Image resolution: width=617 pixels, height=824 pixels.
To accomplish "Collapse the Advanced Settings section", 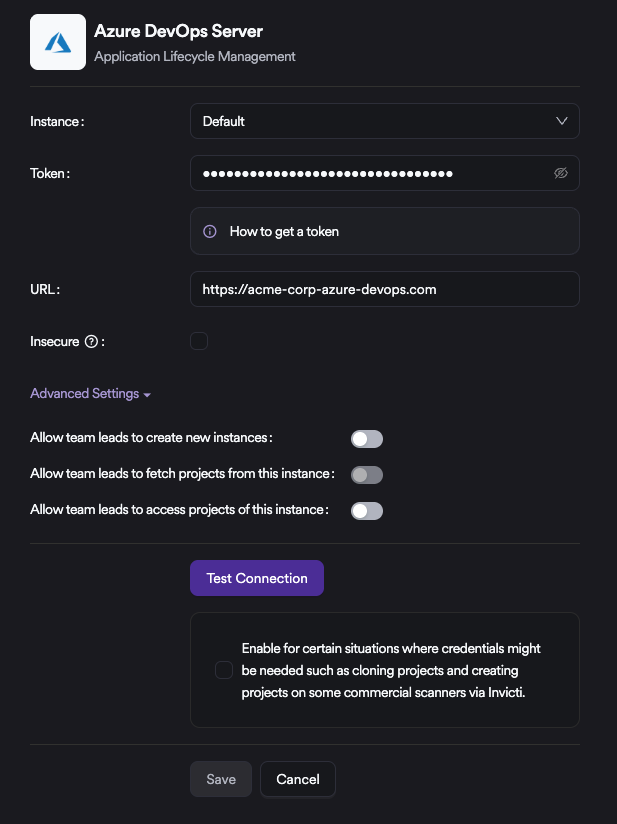I will (x=85, y=394).
